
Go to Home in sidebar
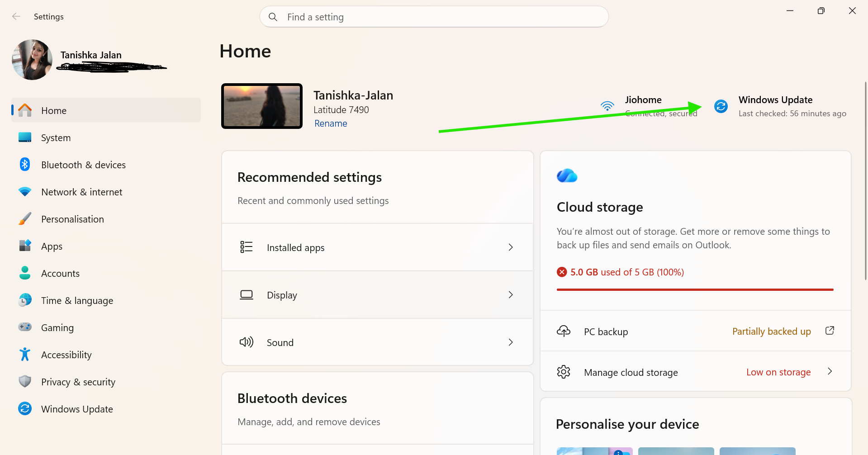point(106,110)
